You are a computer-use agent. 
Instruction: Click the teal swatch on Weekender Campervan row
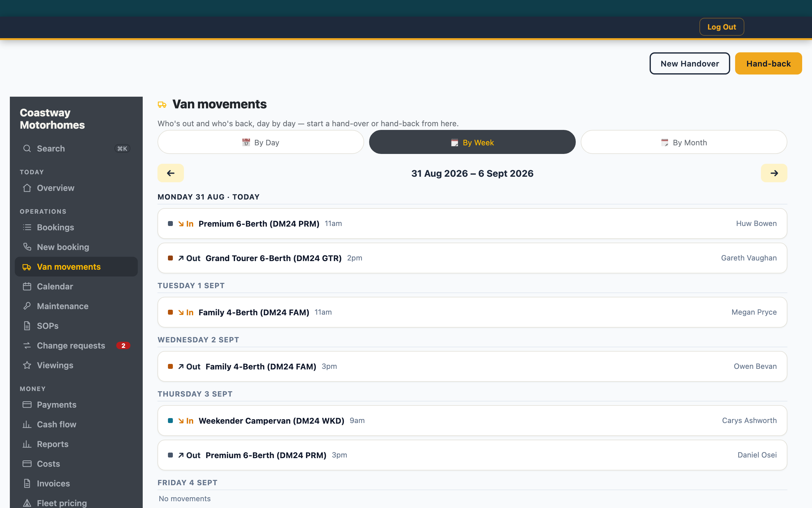click(x=170, y=421)
